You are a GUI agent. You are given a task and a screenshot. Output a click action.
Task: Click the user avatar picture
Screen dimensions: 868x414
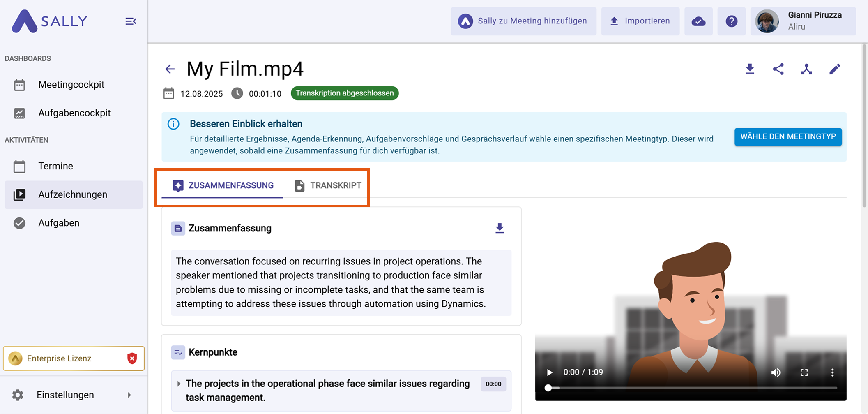click(767, 21)
